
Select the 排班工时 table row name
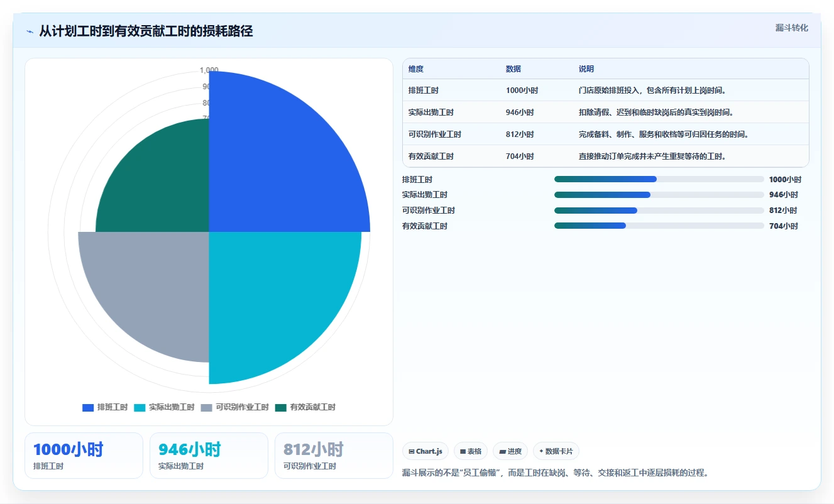click(x=424, y=90)
